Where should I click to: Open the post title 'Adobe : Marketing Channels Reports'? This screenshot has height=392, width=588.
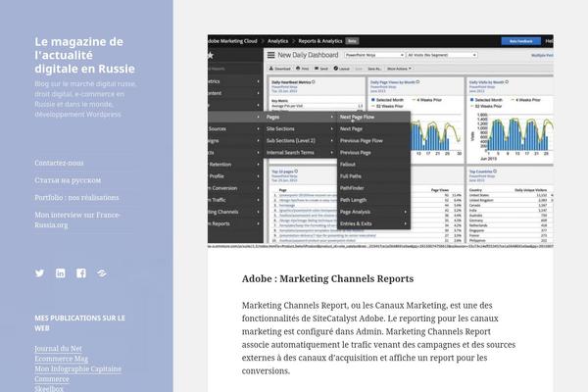[x=327, y=278]
